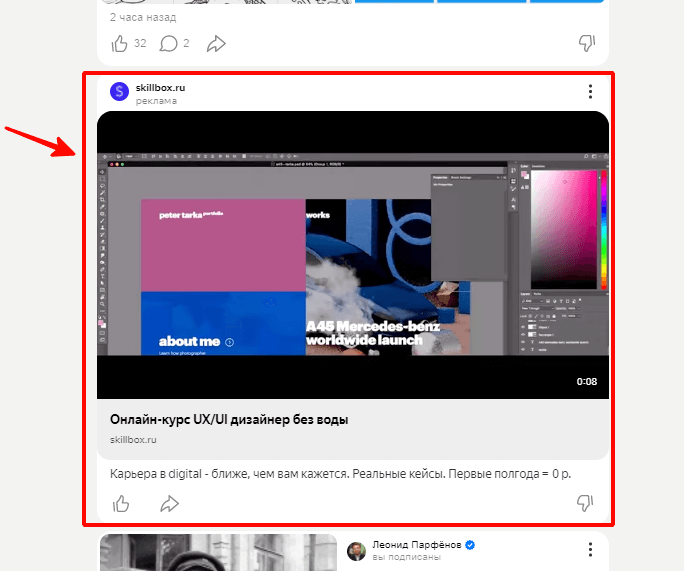Dislike the top post
684x571 pixels.
[x=587, y=43]
